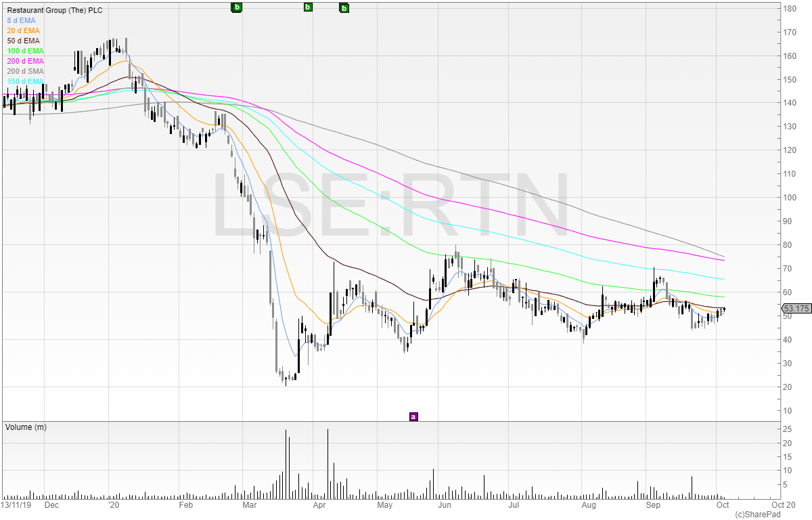Click the 'Dec' date axis label
Viewport: 812px width, 520px height.
click(x=51, y=504)
